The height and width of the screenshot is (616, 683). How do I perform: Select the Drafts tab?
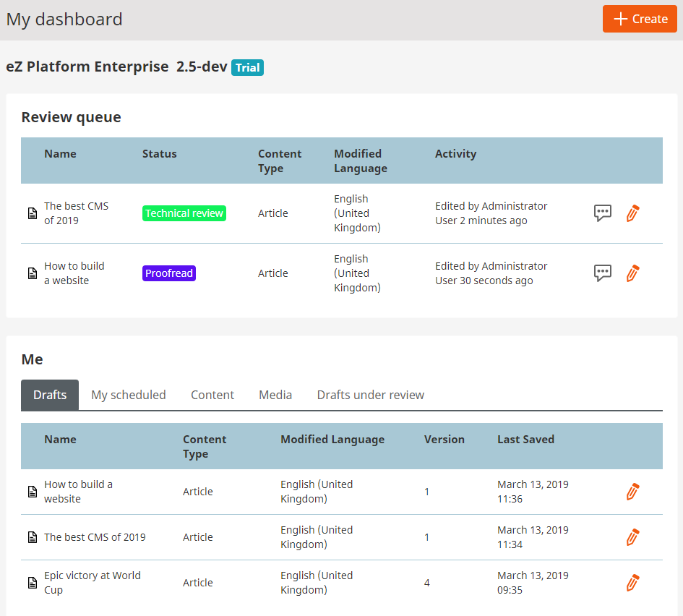tap(50, 395)
